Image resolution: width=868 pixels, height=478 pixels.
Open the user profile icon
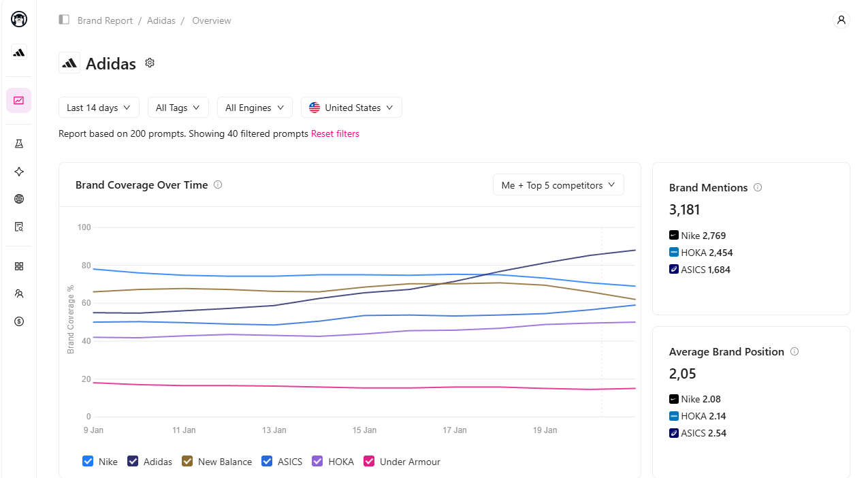point(841,20)
